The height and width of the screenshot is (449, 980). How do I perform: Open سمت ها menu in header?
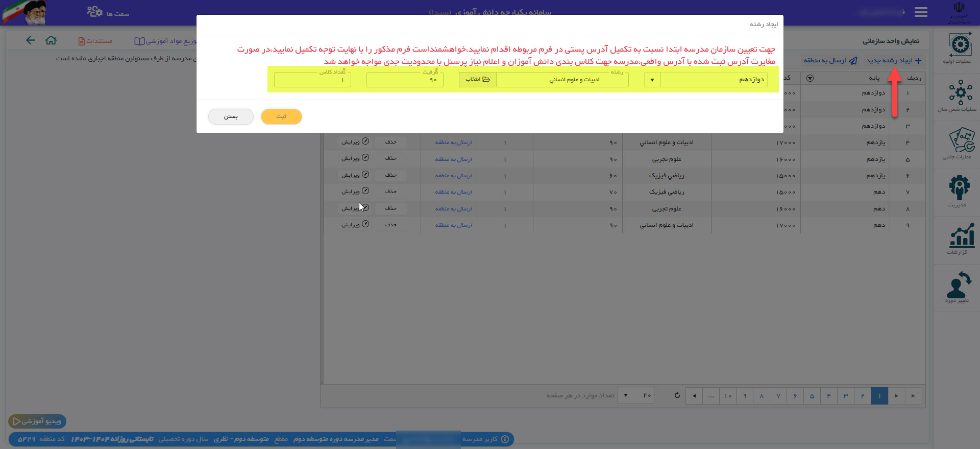click(x=108, y=12)
